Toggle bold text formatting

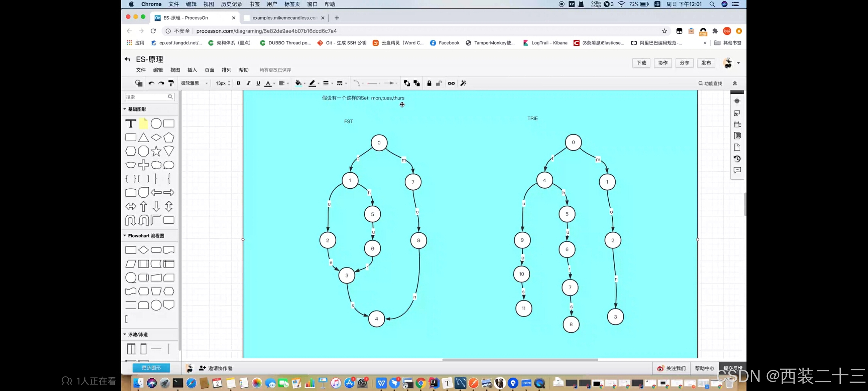238,83
